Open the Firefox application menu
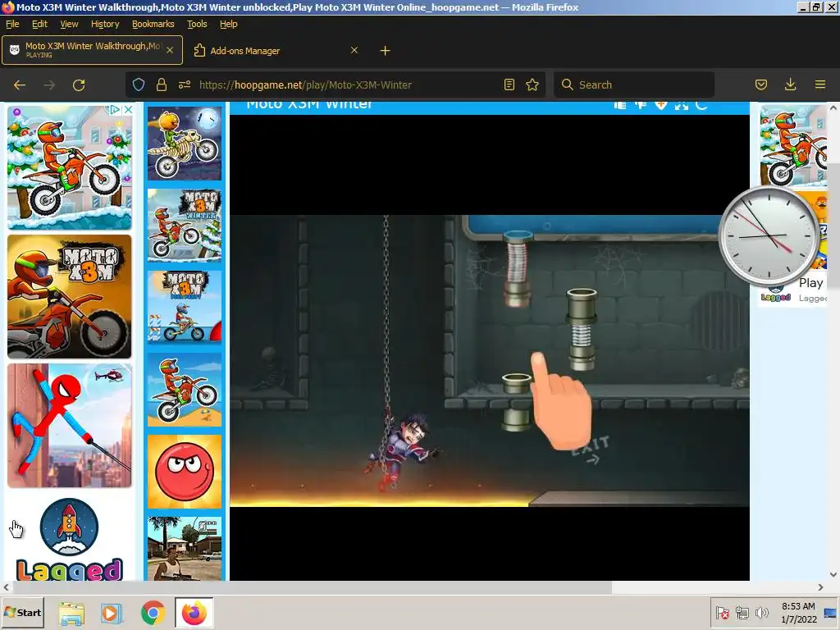Image resolution: width=840 pixels, height=630 pixels. [x=820, y=84]
